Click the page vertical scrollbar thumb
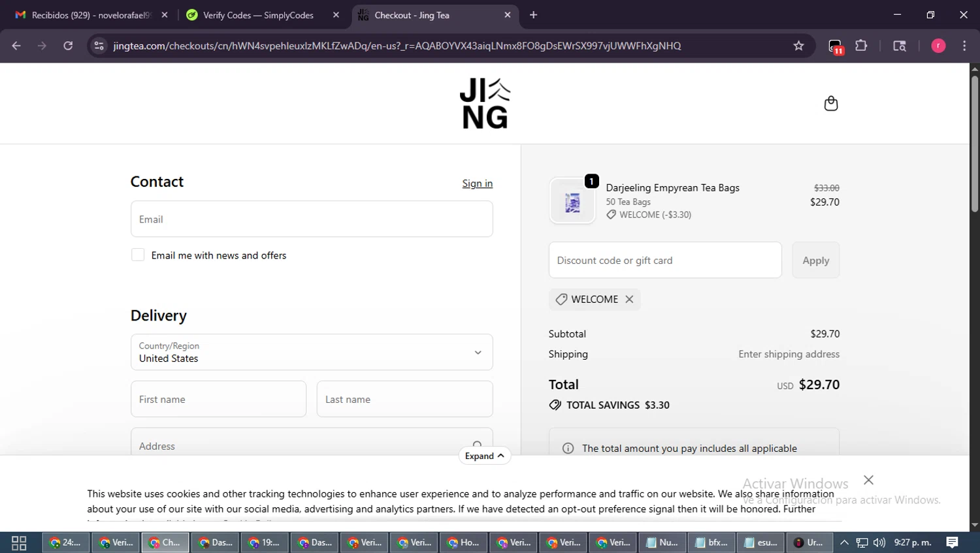The height and width of the screenshot is (553, 980). click(974, 144)
